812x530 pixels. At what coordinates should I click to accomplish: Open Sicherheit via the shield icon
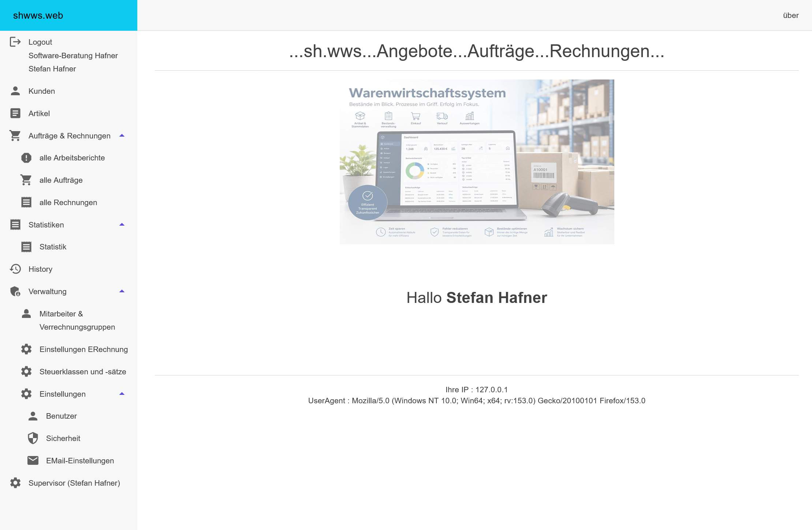(x=33, y=438)
